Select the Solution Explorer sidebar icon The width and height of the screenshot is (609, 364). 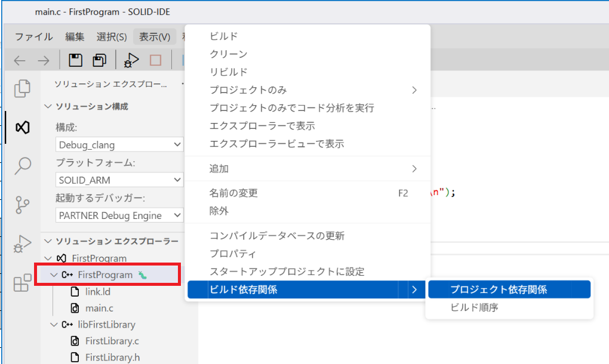(x=21, y=128)
